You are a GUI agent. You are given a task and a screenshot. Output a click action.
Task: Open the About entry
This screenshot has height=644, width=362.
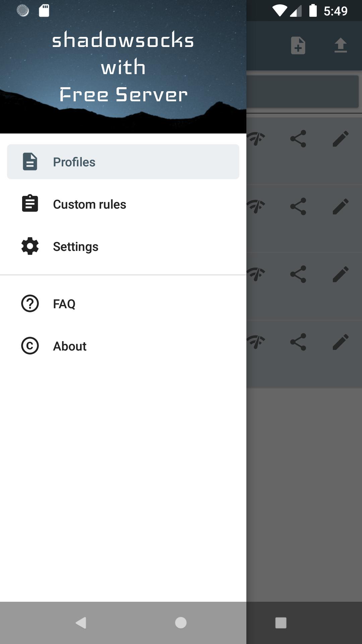coord(123,346)
